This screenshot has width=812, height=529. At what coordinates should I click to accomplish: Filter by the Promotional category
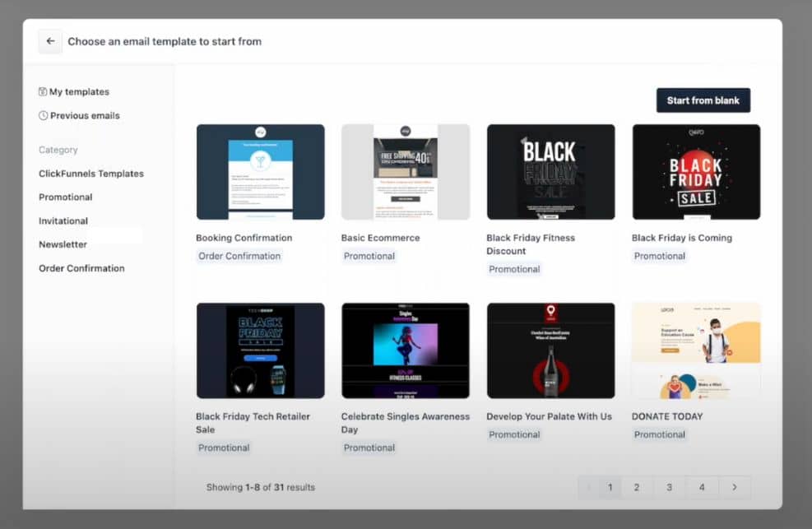click(65, 197)
